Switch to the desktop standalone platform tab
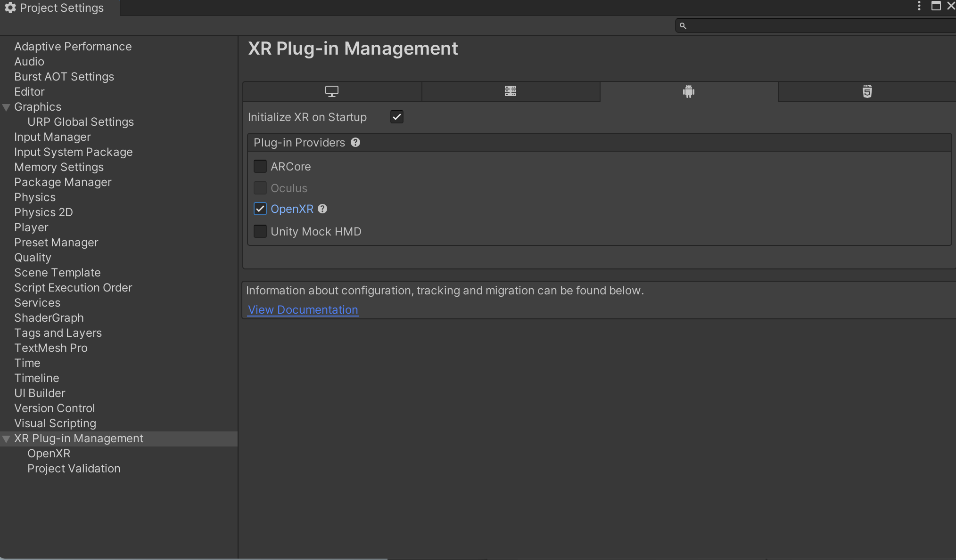956x560 pixels. 332,91
